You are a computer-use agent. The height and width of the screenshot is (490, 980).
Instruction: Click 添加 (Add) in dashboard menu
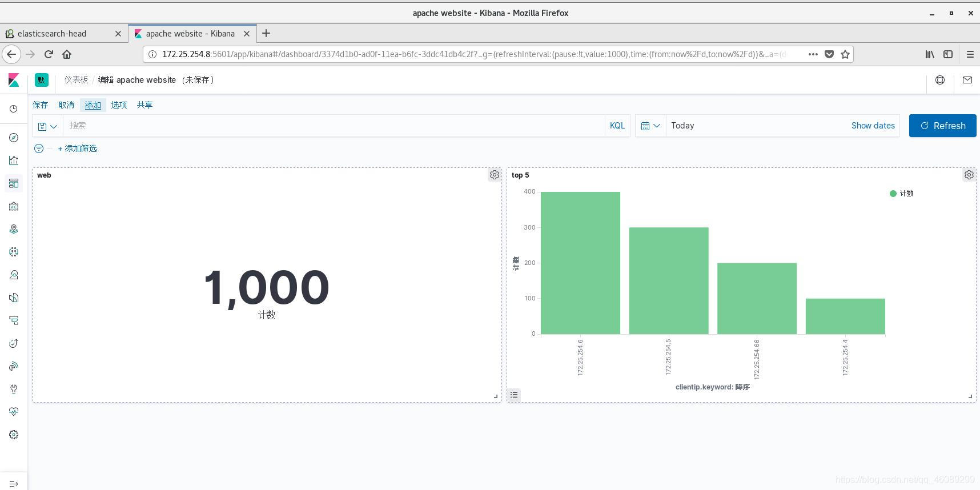click(93, 105)
